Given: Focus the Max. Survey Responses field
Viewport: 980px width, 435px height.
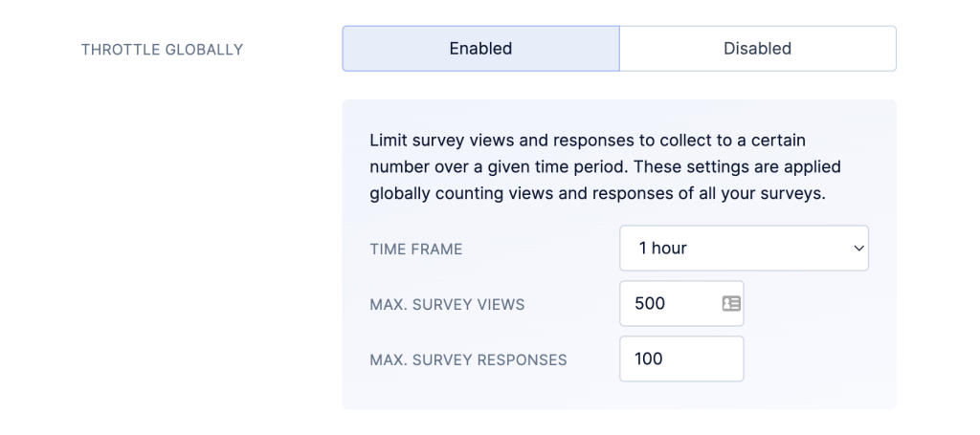Looking at the screenshot, I should 681,359.
